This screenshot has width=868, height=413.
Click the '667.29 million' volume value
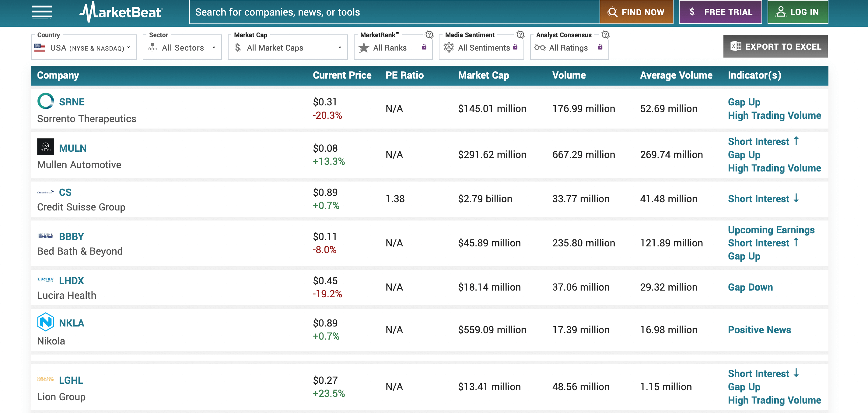[584, 154]
